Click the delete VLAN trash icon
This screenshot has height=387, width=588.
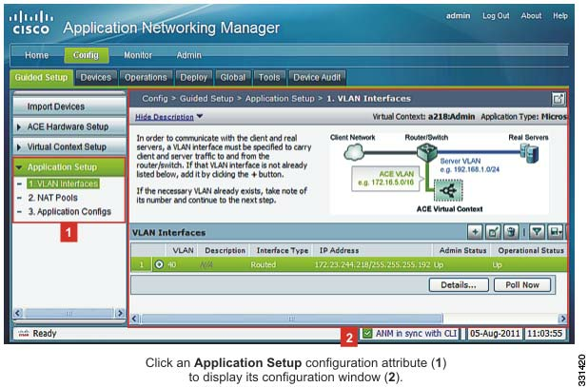coord(510,231)
